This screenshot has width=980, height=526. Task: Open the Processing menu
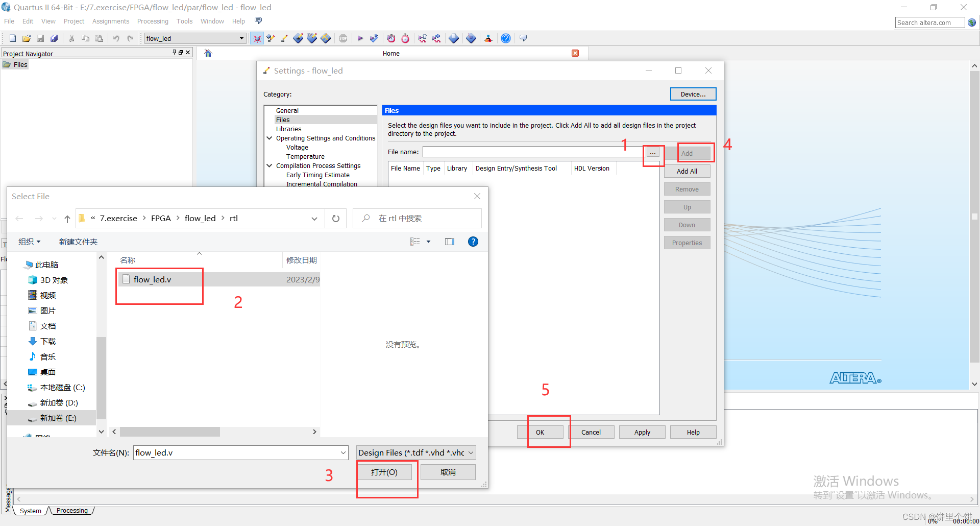tap(153, 21)
